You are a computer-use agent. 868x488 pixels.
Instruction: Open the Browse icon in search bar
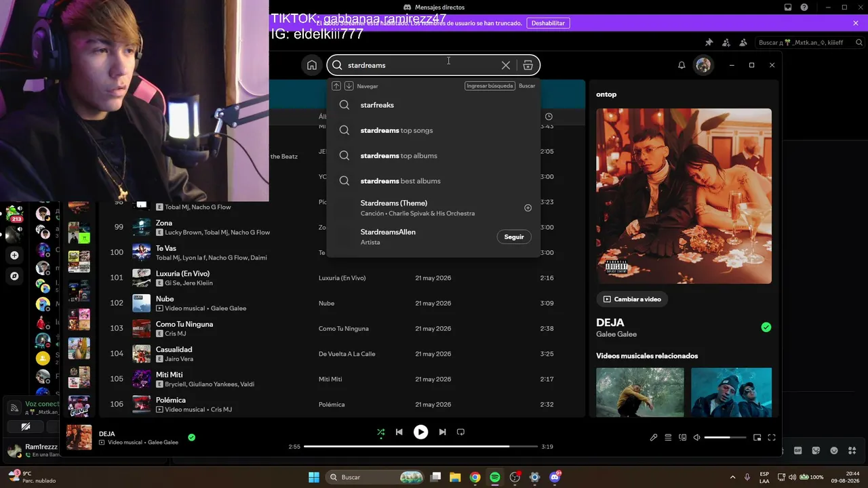[x=528, y=65]
